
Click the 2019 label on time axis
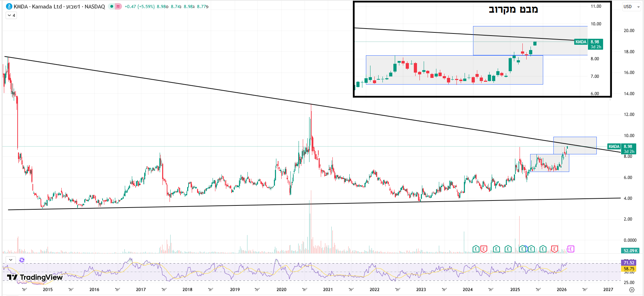(235, 290)
